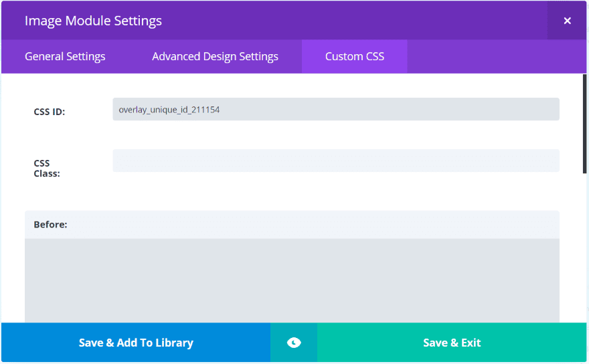Screen dimensions: 589x364
Task: Click scrollbar track below the thumb
Action: 584,248
